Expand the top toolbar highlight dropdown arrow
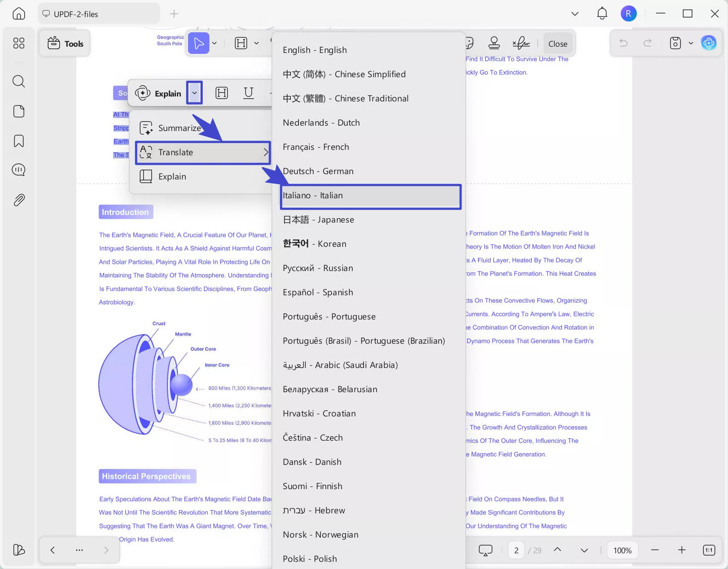The height and width of the screenshot is (569, 728). coord(256,43)
